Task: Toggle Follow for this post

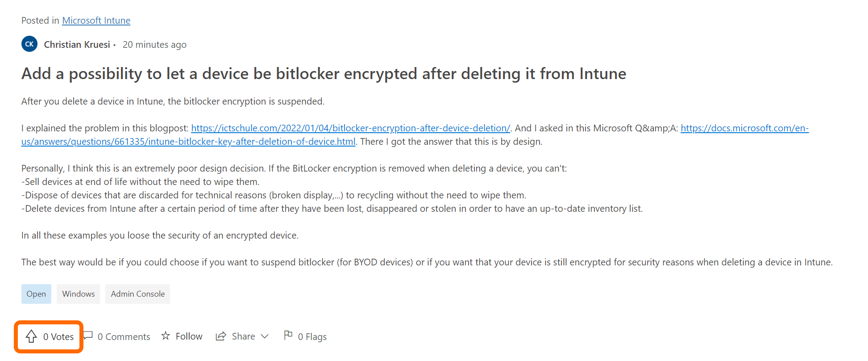Action: coord(189,336)
